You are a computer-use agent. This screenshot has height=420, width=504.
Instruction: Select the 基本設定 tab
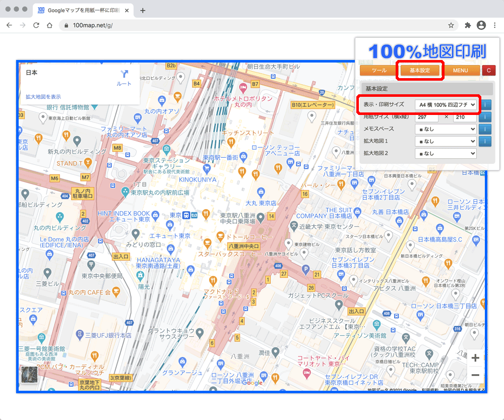[420, 71]
